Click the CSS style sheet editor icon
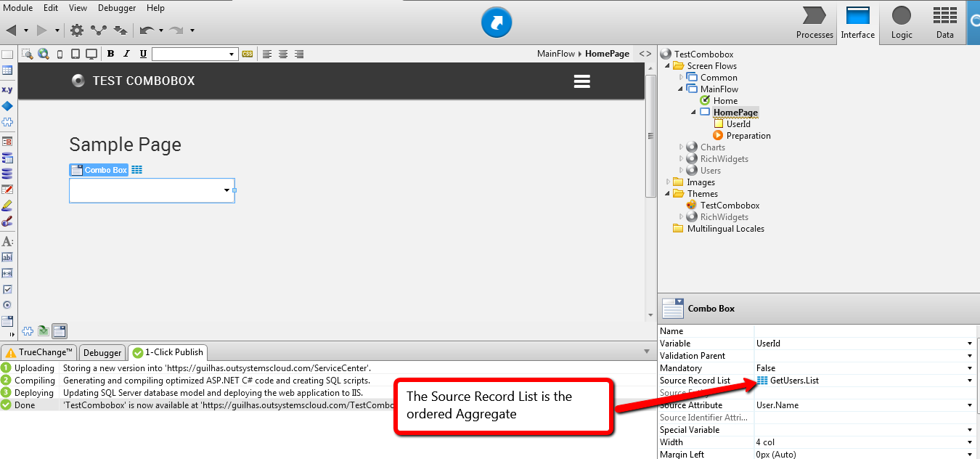 [x=248, y=54]
